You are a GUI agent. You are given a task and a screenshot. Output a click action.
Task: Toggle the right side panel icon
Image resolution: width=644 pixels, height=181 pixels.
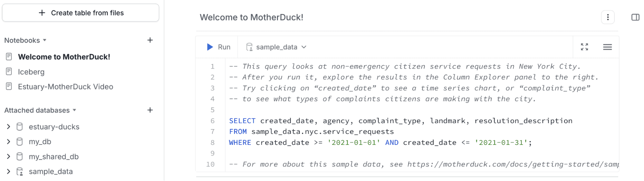[635, 17]
